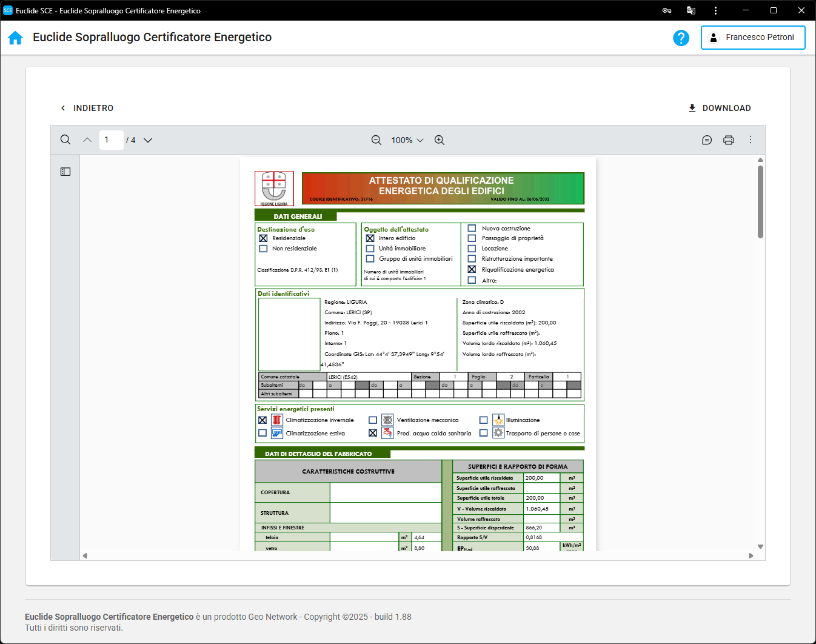The height and width of the screenshot is (644, 816).
Task: Open the window's three-dot browser menu
Action: click(715, 10)
